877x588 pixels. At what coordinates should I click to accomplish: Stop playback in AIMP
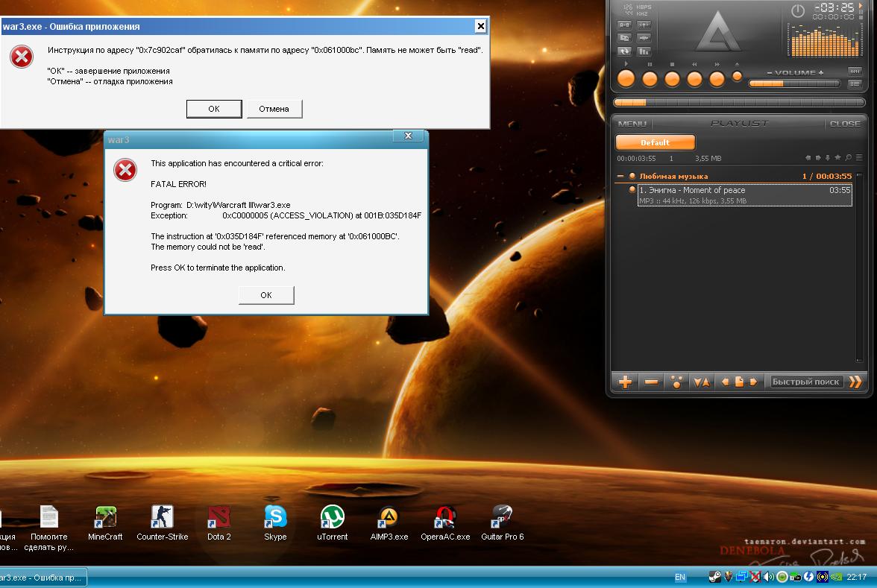pos(672,79)
